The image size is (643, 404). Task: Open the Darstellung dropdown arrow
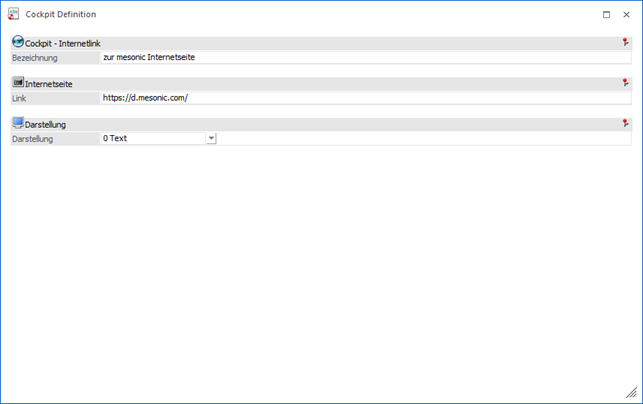click(x=211, y=139)
